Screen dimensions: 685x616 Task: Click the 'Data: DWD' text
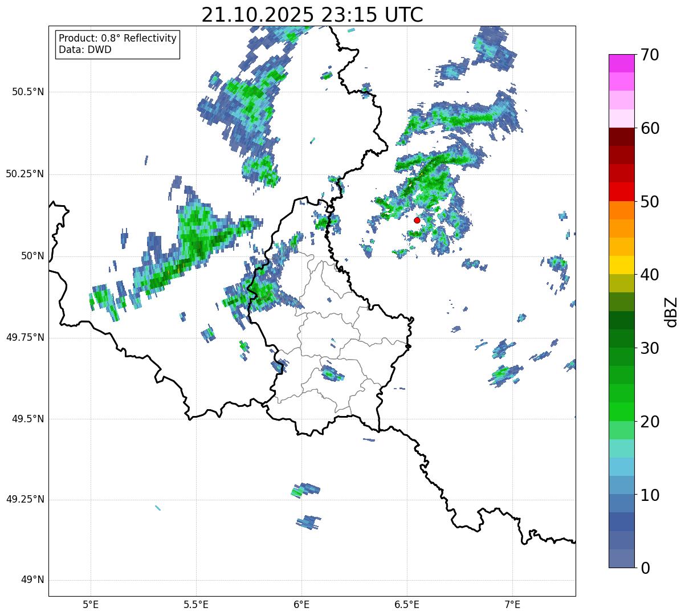pyautogui.click(x=85, y=50)
